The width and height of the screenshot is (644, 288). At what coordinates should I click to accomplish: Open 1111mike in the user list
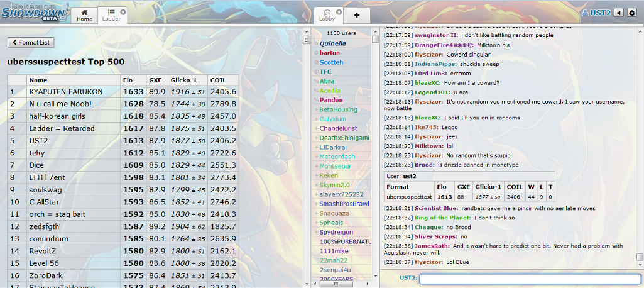334,251
